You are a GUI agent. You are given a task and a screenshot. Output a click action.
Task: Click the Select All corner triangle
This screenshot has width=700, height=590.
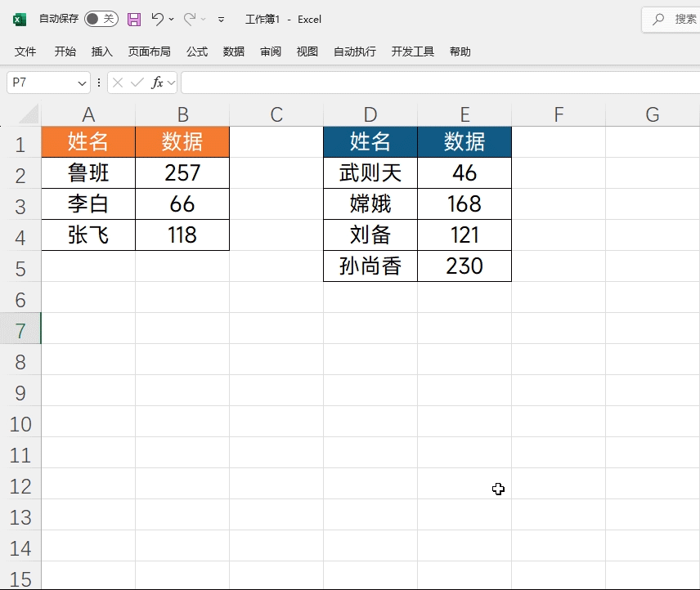point(29,114)
